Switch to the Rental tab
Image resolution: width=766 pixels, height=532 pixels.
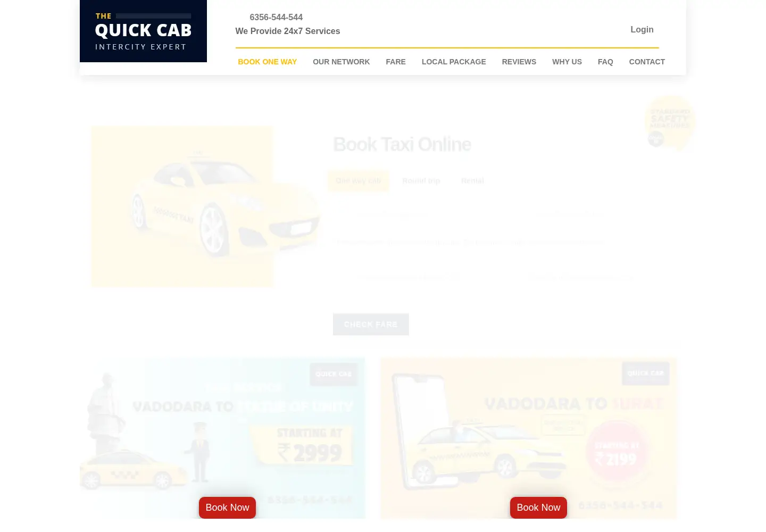pyautogui.click(x=472, y=181)
